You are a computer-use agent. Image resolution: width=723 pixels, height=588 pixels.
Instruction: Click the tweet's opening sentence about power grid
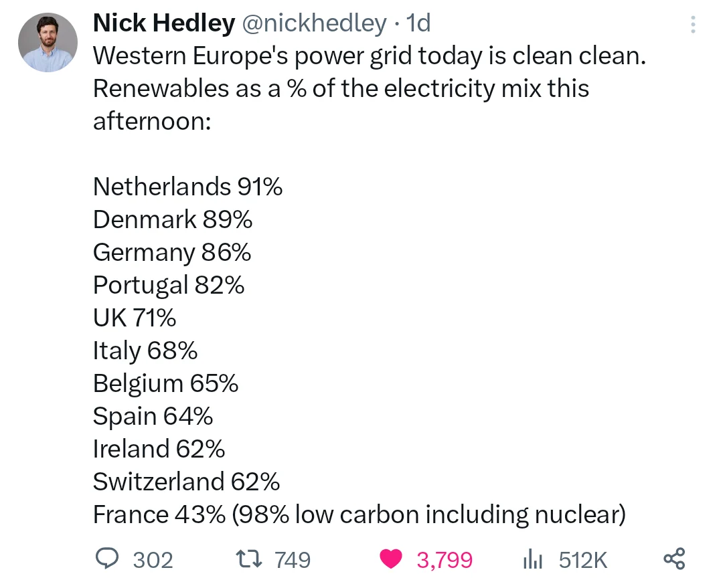[369, 56]
